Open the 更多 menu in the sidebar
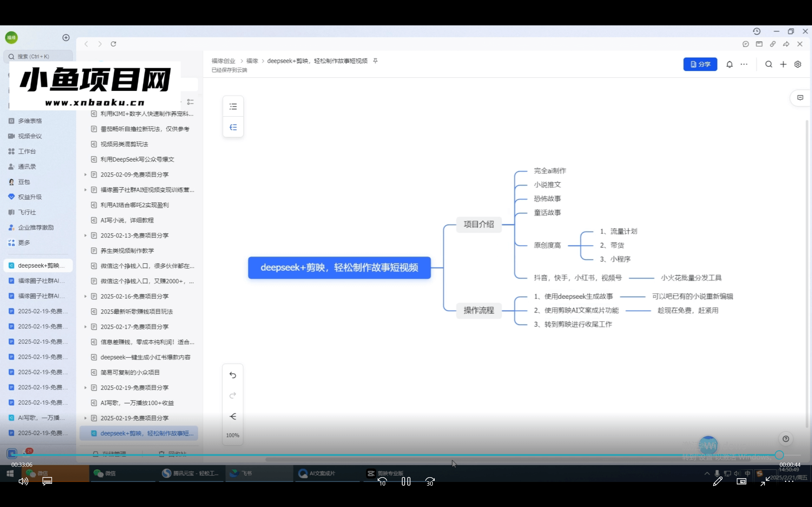Screen dimensions: 812x507 click(23, 242)
